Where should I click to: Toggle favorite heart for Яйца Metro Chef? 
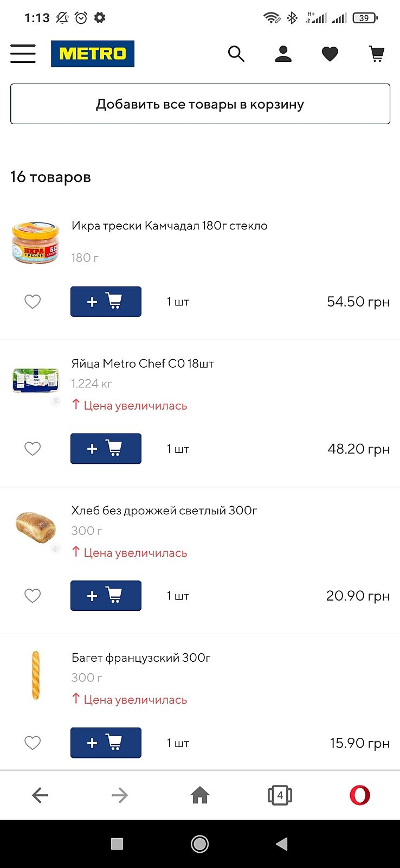(x=33, y=449)
